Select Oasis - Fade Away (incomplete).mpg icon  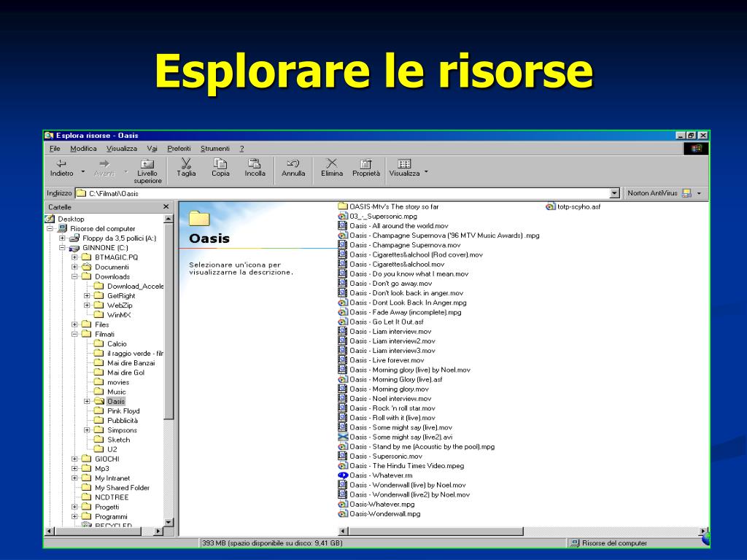[x=343, y=312]
